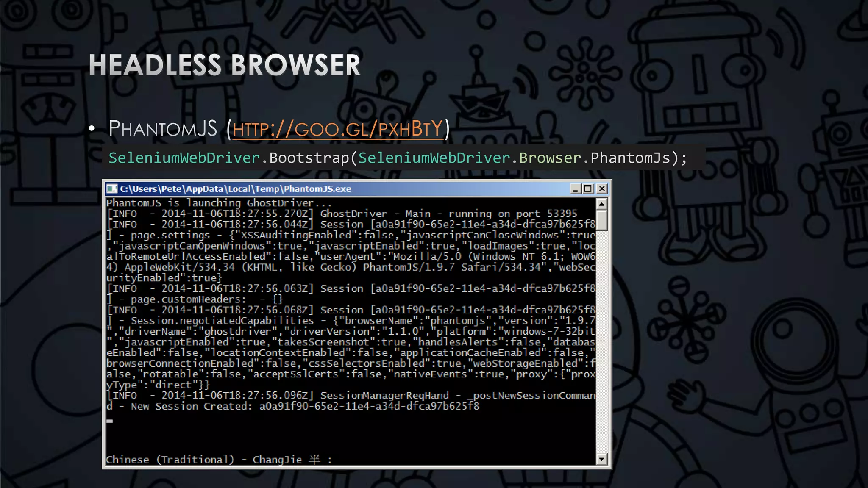Click the console scrollbar down arrow
This screenshot has height=488, width=868.
[x=601, y=459]
